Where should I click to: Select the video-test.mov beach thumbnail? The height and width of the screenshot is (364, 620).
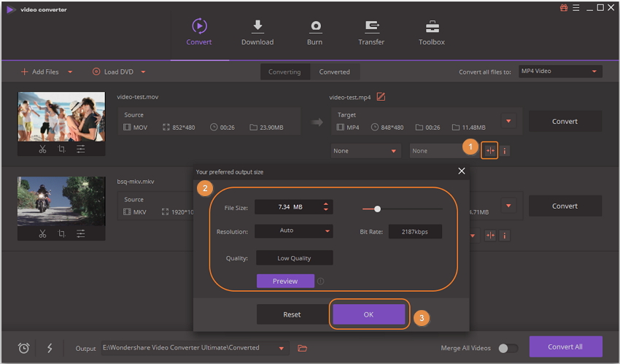coord(61,117)
